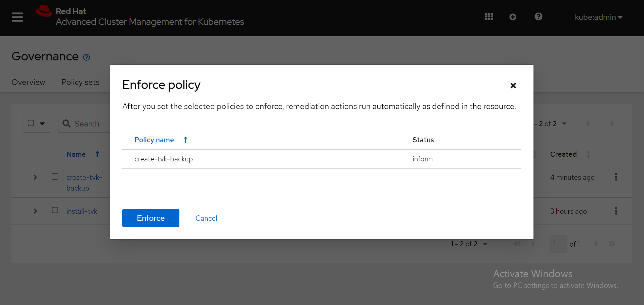The height and width of the screenshot is (305, 644).
Task: Open kebab menu for create-tvk-backup row
Action: click(616, 177)
